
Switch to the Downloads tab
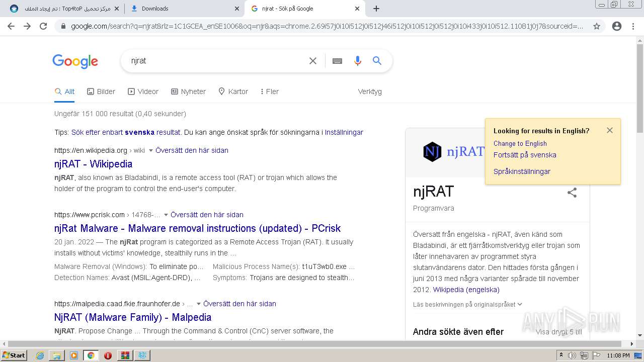[184, 9]
